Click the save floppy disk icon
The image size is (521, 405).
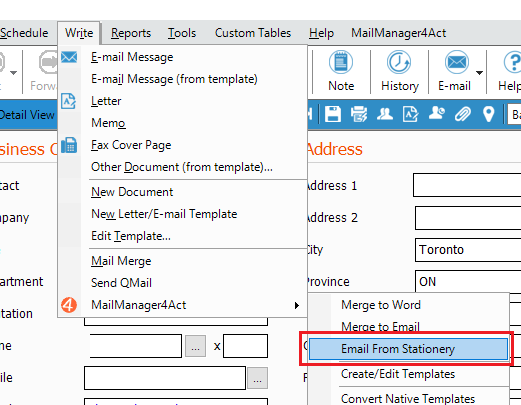click(333, 114)
